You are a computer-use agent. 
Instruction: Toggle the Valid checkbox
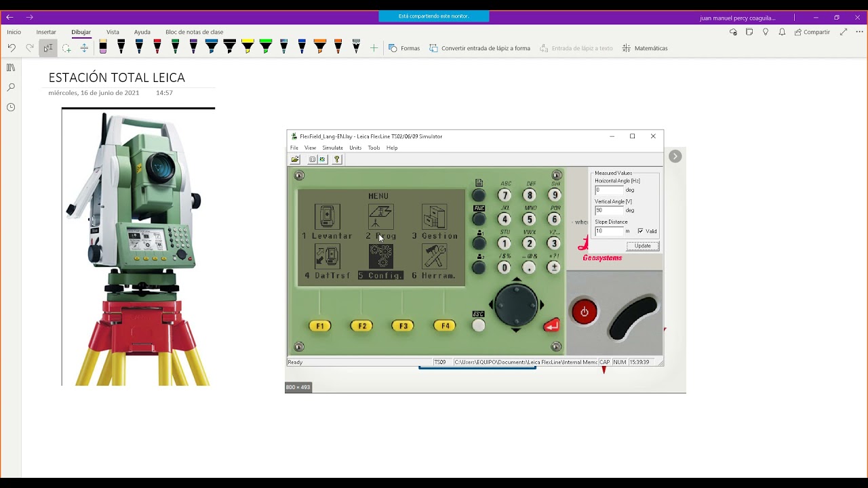(640, 231)
